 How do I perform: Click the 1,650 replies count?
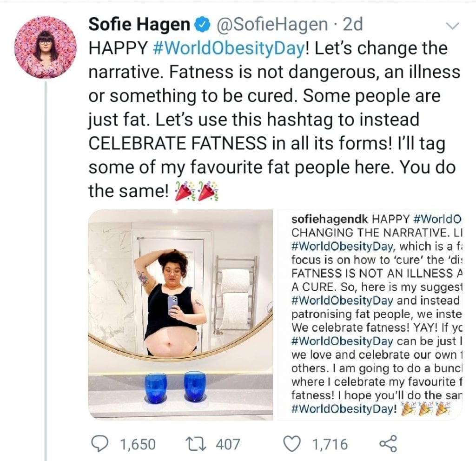138,444
